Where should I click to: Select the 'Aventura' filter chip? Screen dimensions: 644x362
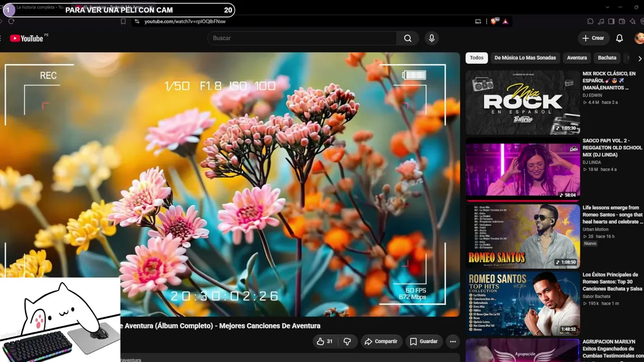(577, 58)
